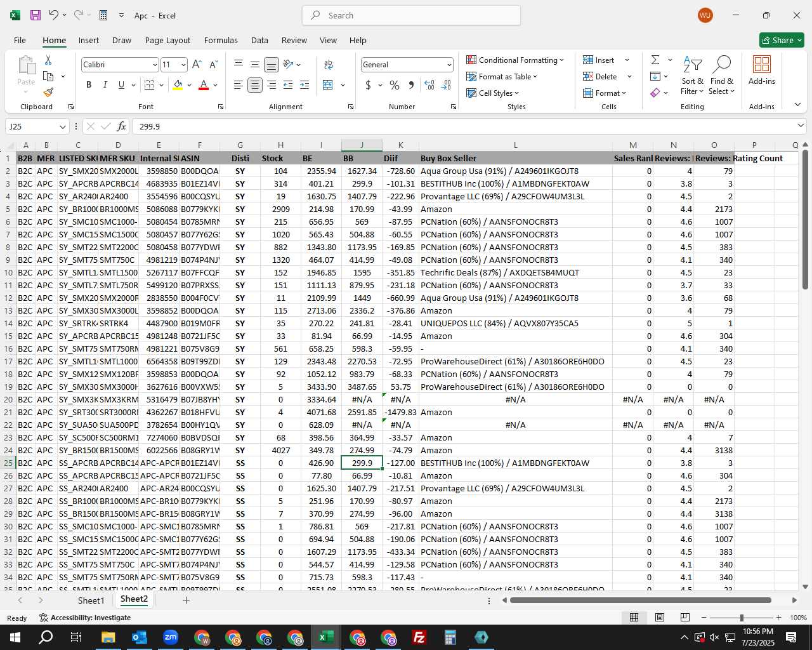Switch to the Page Layout tab
This screenshot has height=650, width=812.
click(167, 40)
